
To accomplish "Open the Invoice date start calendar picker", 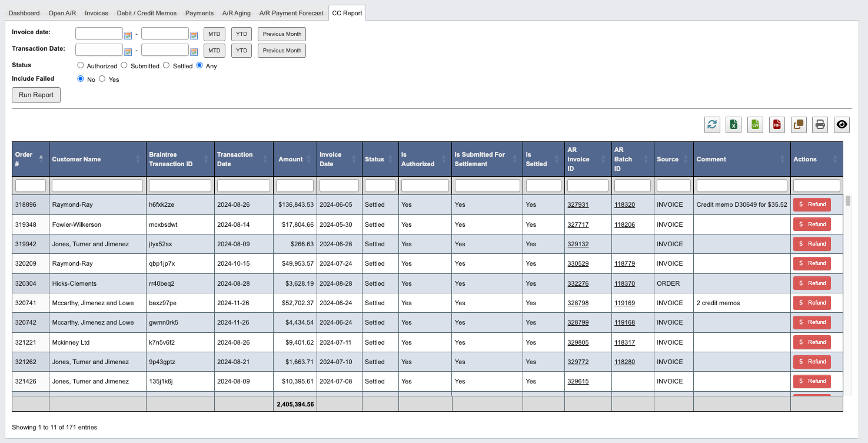I will [x=129, y=33].
